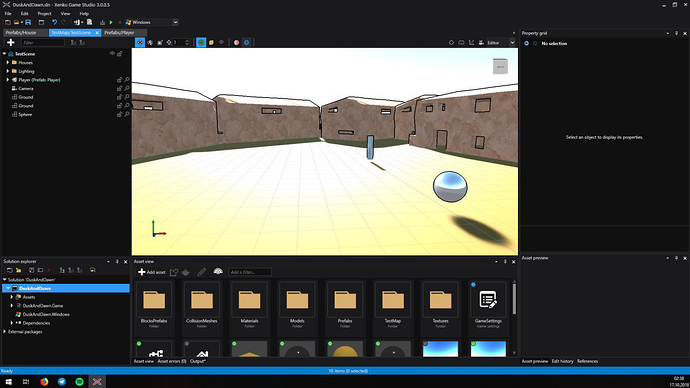This screenshot has height=388, width=690.
Task: Click the entity Filter input field
Action: 43,42
